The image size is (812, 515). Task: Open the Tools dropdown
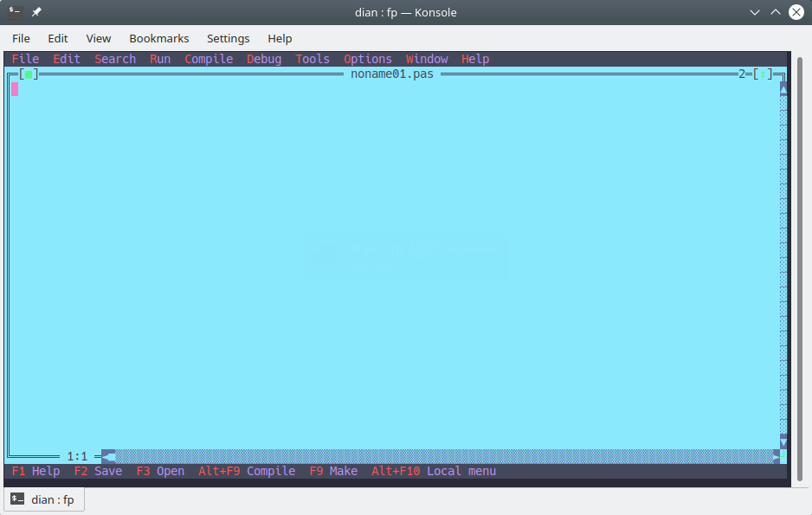pos(312,59)
